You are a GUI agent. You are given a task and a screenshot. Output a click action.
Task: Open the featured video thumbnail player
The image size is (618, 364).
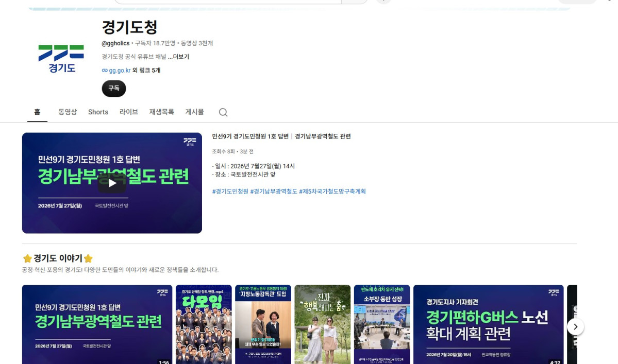(112, 183)
